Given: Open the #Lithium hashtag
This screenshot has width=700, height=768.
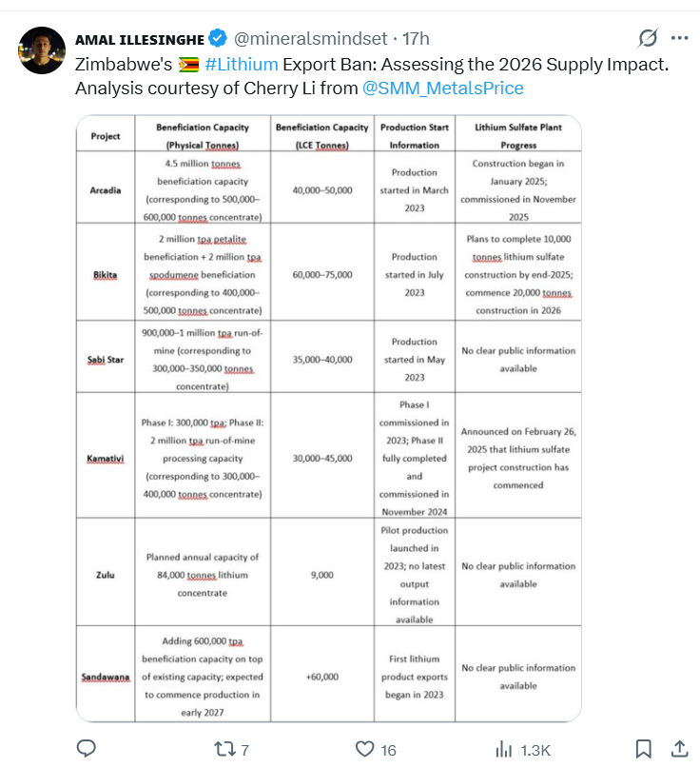Looking at the screenshot, I should click(241, 65).
